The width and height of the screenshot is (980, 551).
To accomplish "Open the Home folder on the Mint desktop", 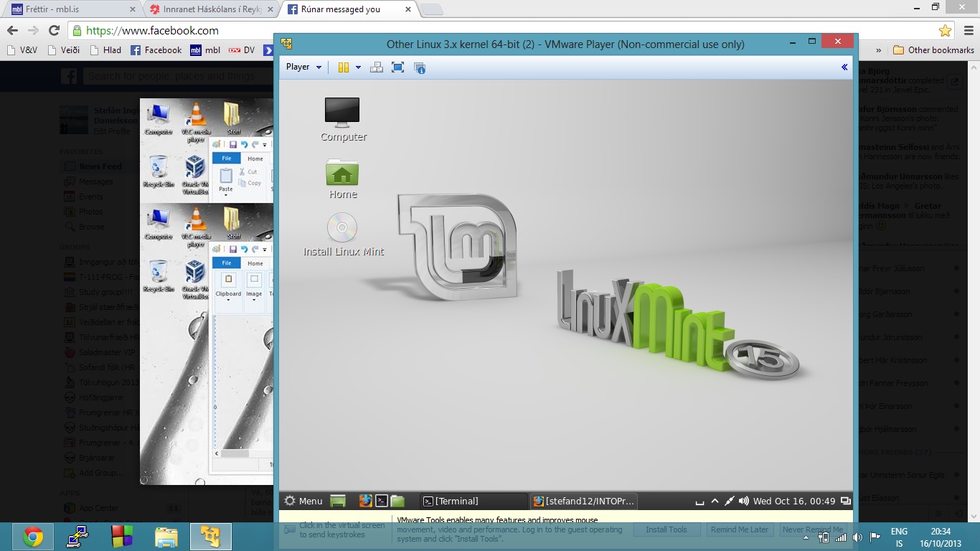I will click(342, 179).
